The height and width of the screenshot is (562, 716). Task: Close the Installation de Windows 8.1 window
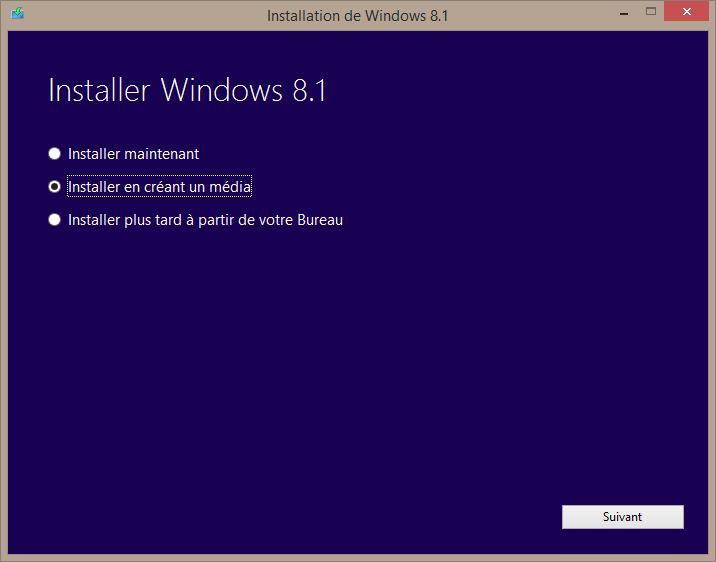click(689, 11)
